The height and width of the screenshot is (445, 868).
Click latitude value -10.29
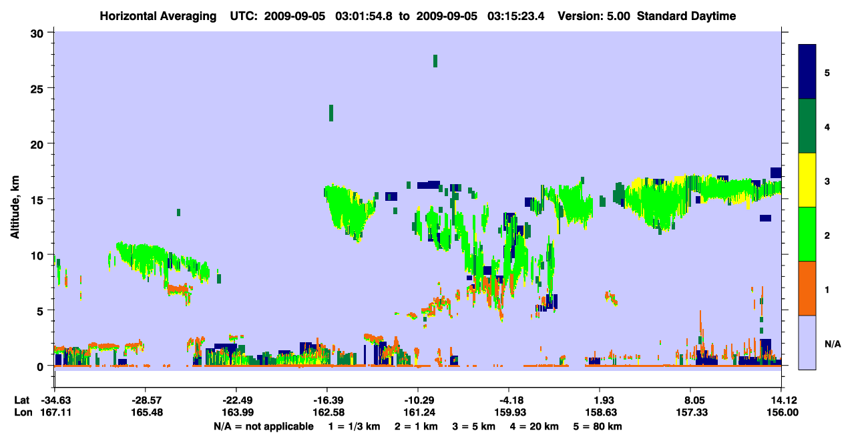click(418, 400)
